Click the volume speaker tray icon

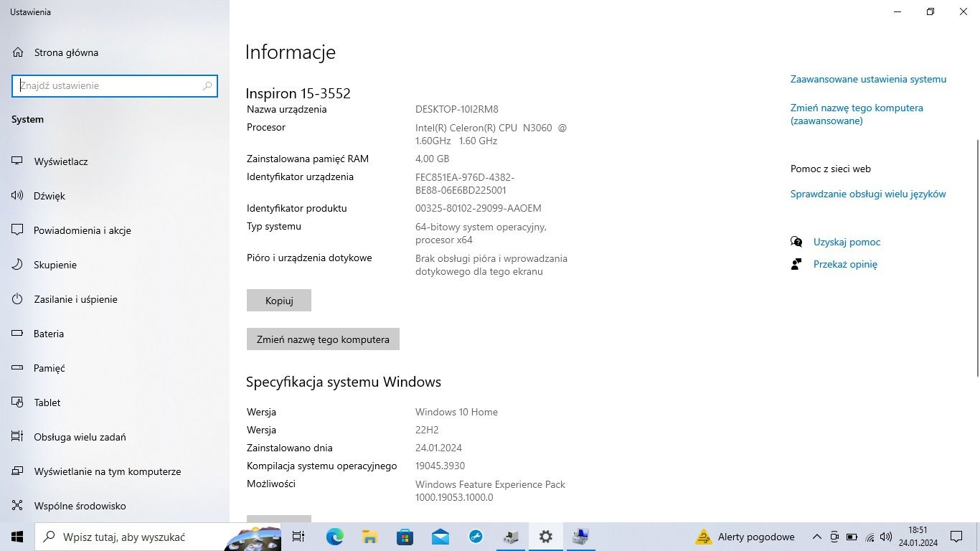(x=886, y=537)
